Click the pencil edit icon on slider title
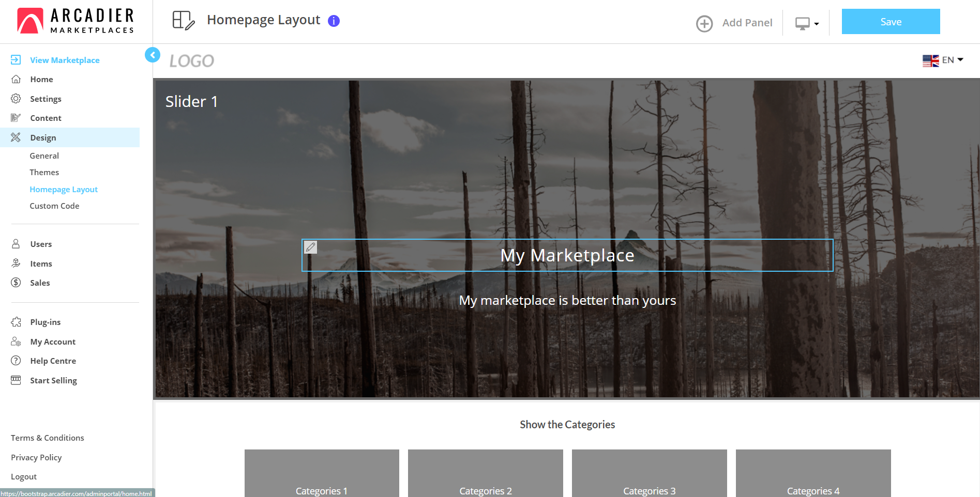 point(310,247)
